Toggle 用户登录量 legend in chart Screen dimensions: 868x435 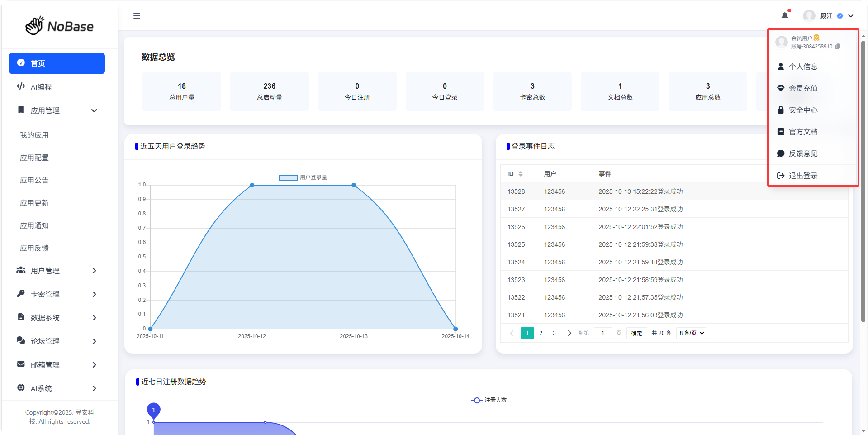click(302, 177)
